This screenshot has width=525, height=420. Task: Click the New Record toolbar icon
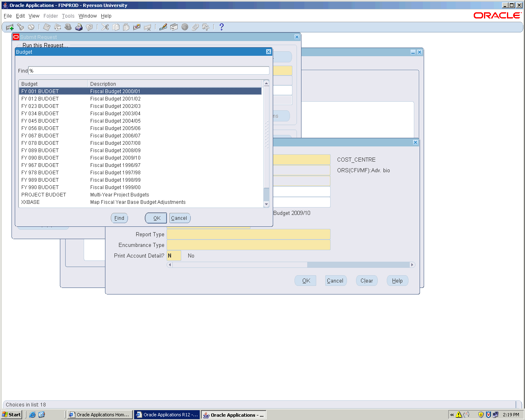click(x=10, y=27)
